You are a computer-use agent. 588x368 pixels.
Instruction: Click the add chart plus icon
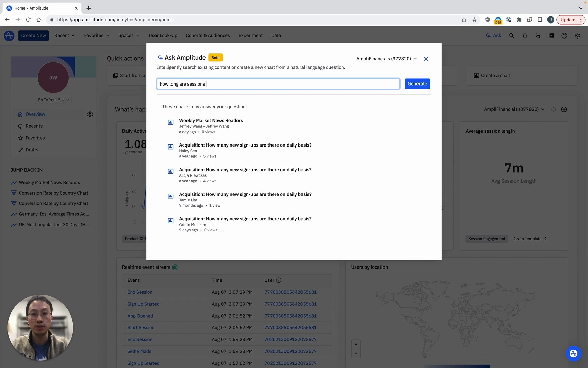[564, 109]
